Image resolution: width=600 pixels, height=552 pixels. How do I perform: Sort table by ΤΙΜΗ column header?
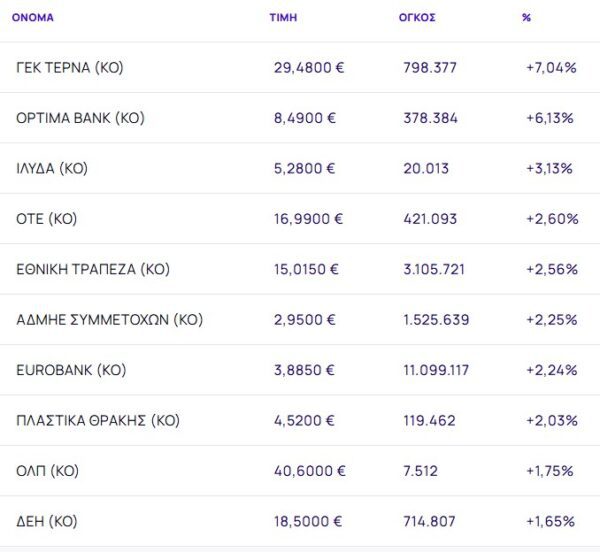[x=283, y=18]
